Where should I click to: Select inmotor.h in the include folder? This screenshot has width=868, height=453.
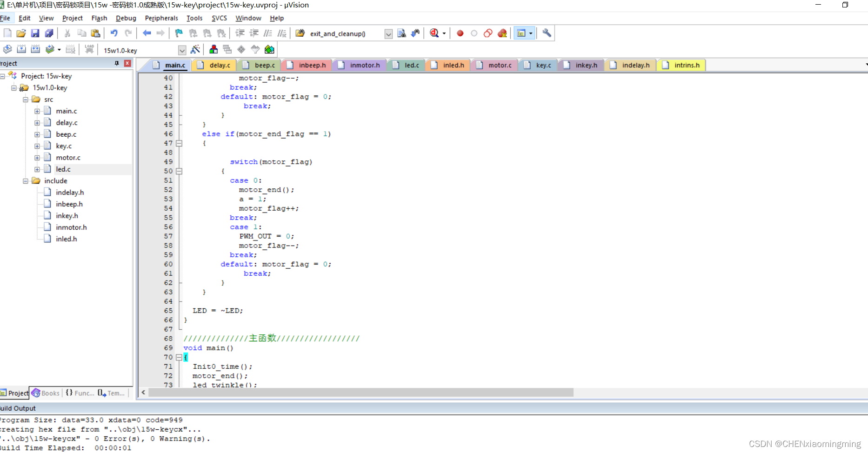[x=71, y=227]
